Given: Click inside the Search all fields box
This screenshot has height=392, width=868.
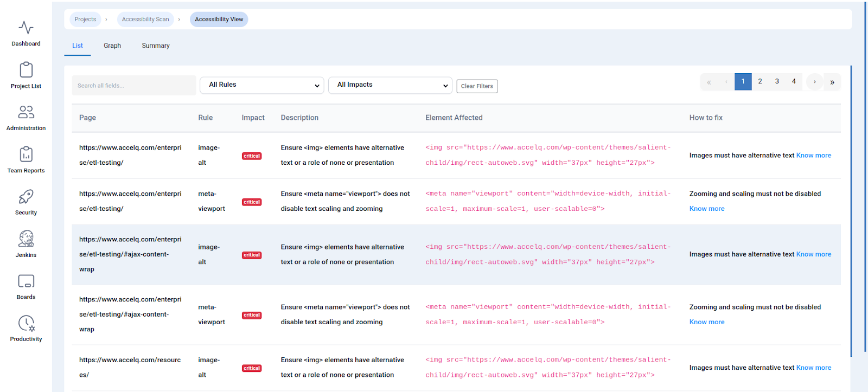Looking at the screenshot, I should click(134, 86).
